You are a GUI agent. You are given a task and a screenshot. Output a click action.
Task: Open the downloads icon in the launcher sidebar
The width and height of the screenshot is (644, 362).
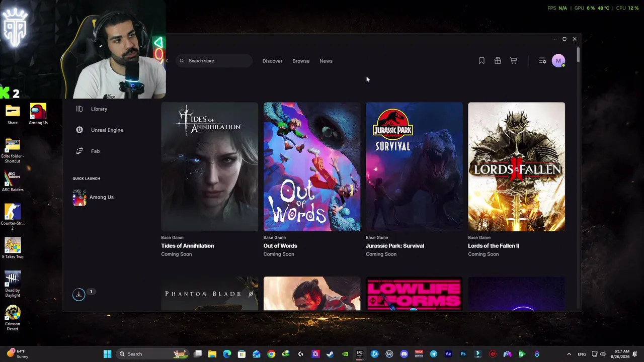[78, 295]
